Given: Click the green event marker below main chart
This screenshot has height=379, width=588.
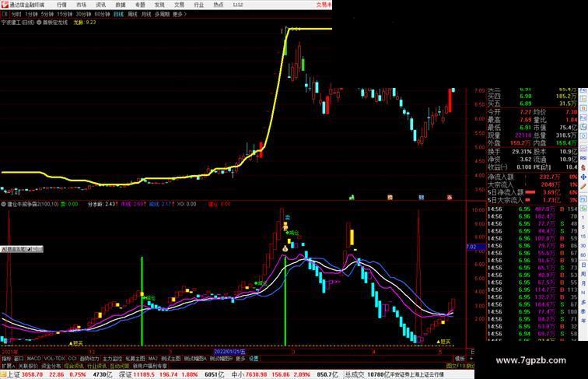Looking at the screenshot, I should pyautogui.click(x=352, y=197).
